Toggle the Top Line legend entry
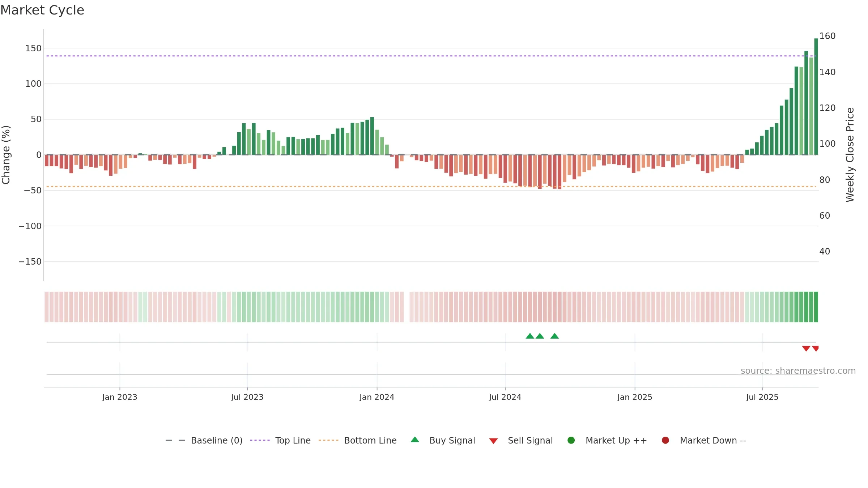 click(x=280, y=440)
